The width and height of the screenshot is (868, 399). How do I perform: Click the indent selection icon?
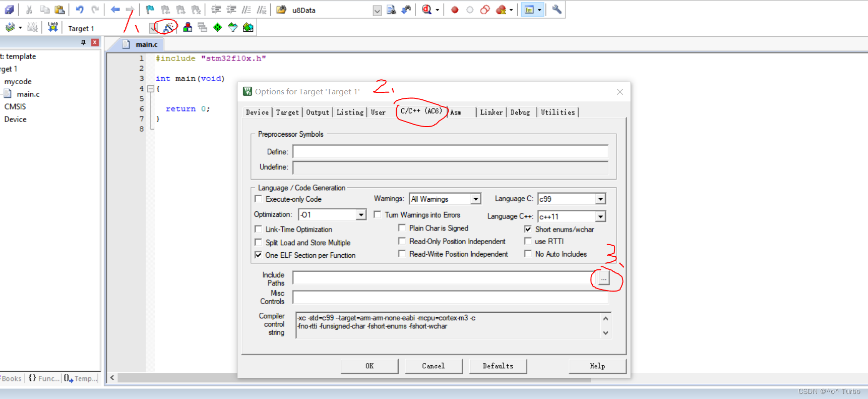click(x=216, y=10)
